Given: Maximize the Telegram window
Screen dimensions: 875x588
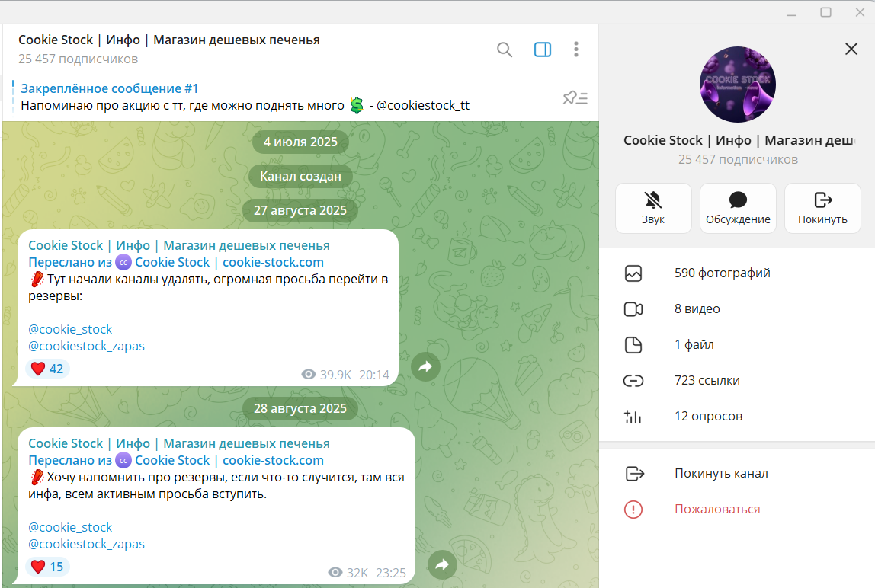Looking at the screenshot, I should [826, 12].
